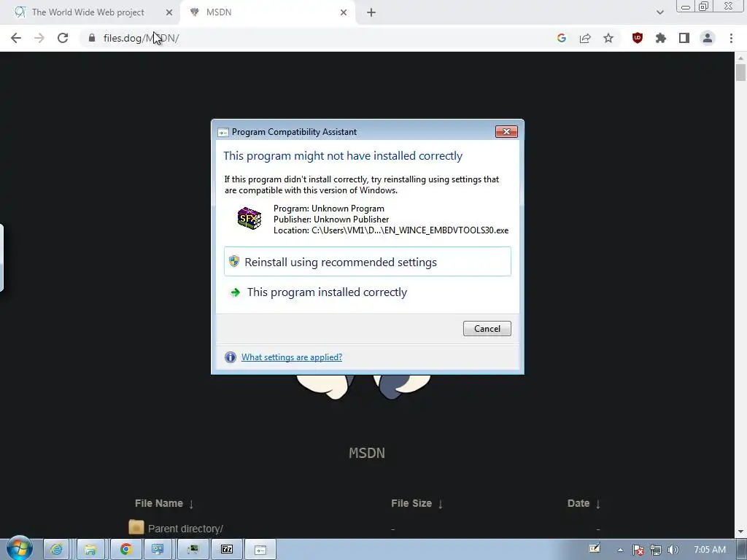The height and width of the screenshot is (560, 747).
Task: Show hidden system tray icons
Action: [620, 550]
